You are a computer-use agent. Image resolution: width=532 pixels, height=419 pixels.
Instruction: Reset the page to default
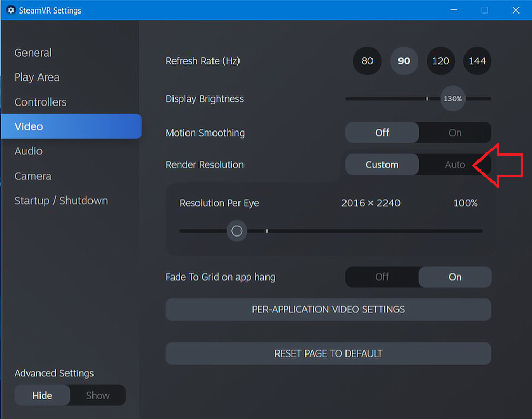(x=328, y=353)
